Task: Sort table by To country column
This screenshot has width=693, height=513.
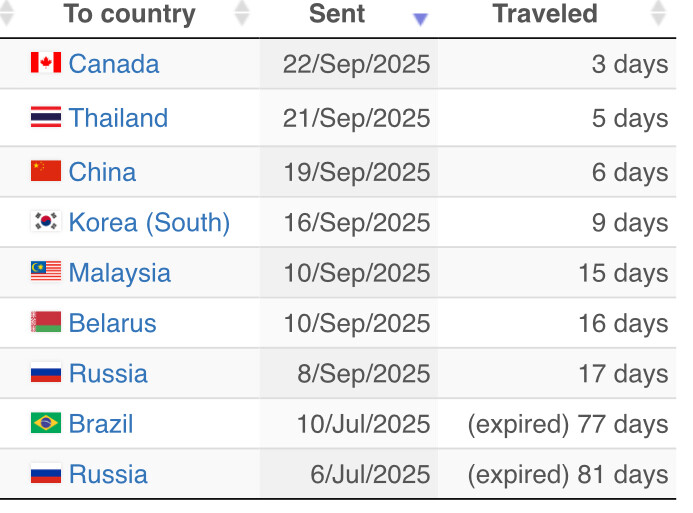Action: pos(129,14)
